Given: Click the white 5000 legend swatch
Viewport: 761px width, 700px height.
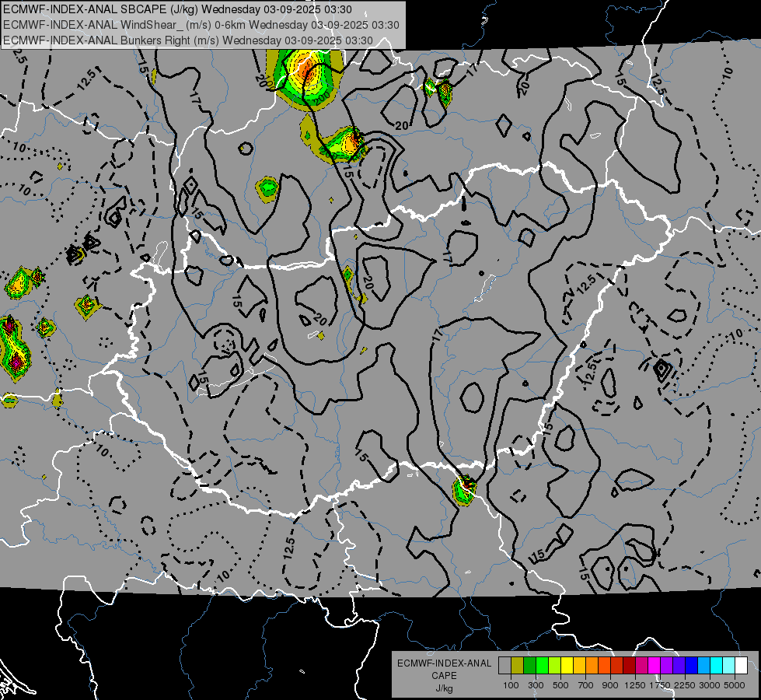Looking at the screenshot, I should pyautogui.click(x=742, y=666).
